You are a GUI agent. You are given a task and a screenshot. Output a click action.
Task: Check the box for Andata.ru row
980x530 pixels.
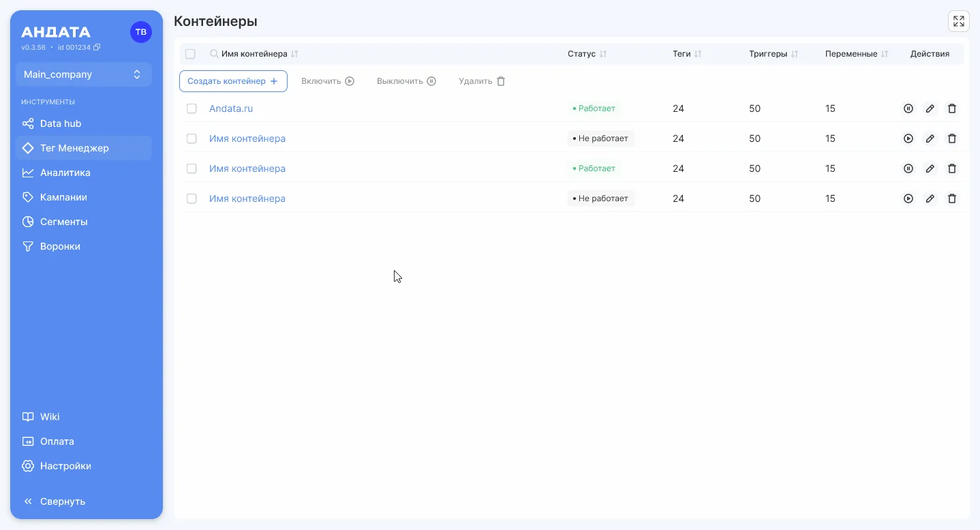click(192, 108)
